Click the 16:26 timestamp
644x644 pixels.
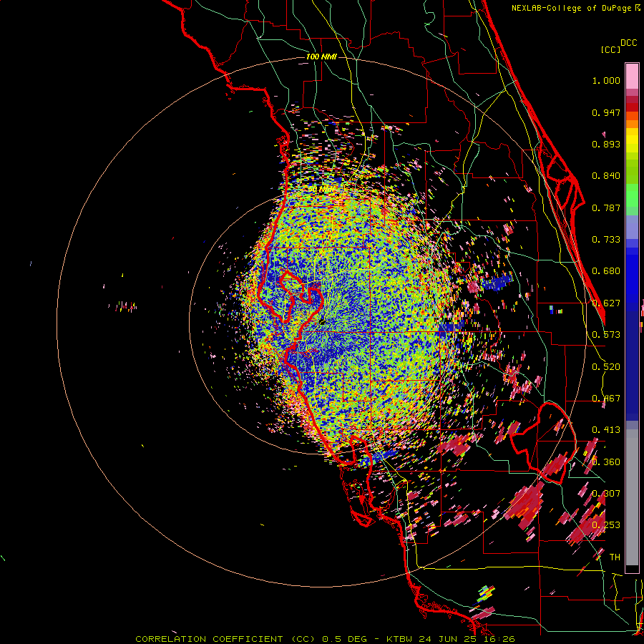click(500, 639)
